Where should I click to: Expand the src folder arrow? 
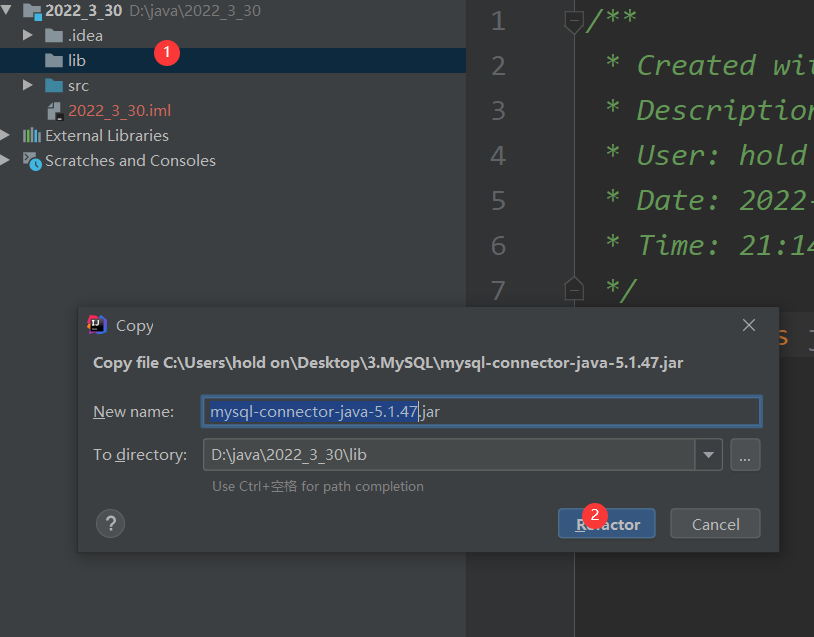pos(28,85)
